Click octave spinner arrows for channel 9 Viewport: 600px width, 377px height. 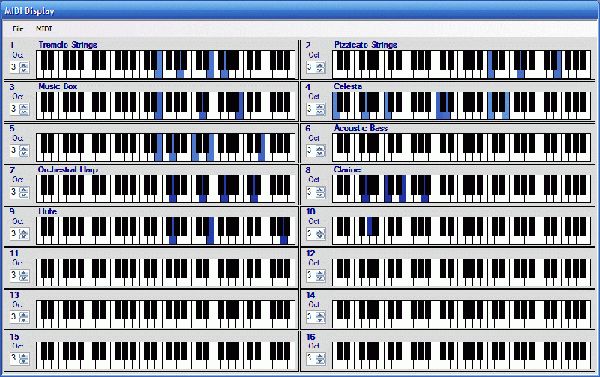click(x=24, y=233)
